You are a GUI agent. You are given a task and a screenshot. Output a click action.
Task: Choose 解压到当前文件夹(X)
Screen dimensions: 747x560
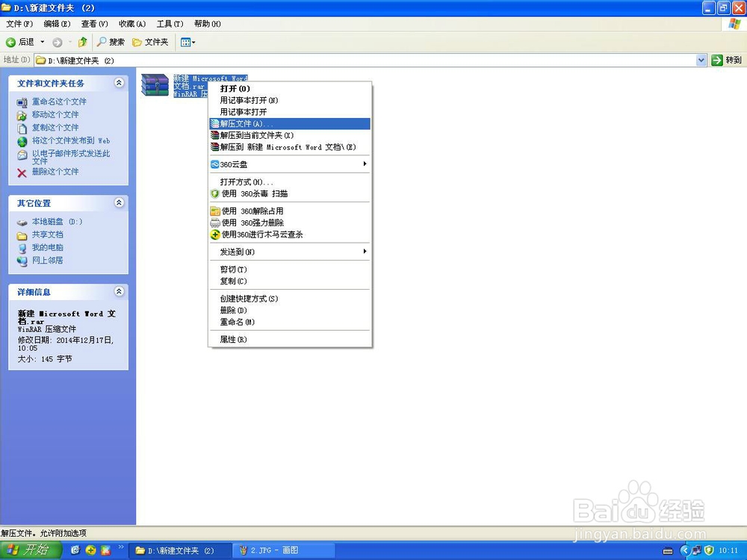pos(290,135)
